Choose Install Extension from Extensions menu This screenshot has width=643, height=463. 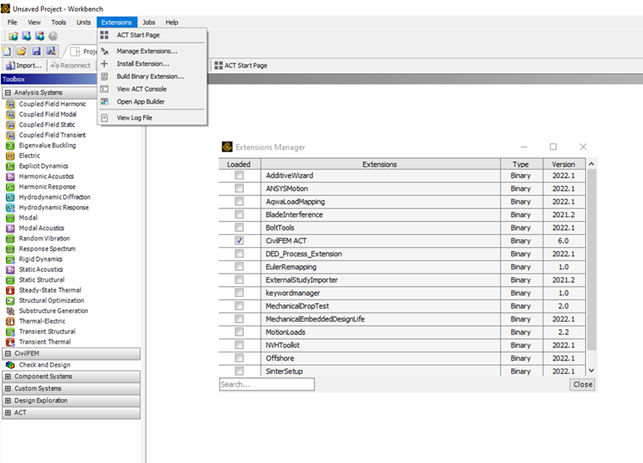pyautogui.click(x=153, y=64)
